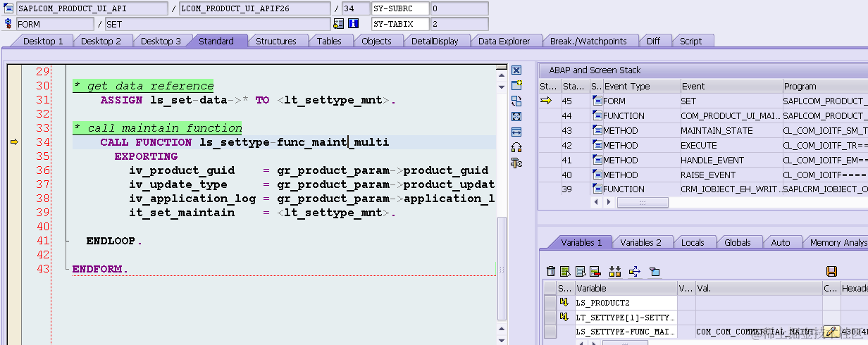Click the source icon in MAINTAIN_STATE stack row

597,130
